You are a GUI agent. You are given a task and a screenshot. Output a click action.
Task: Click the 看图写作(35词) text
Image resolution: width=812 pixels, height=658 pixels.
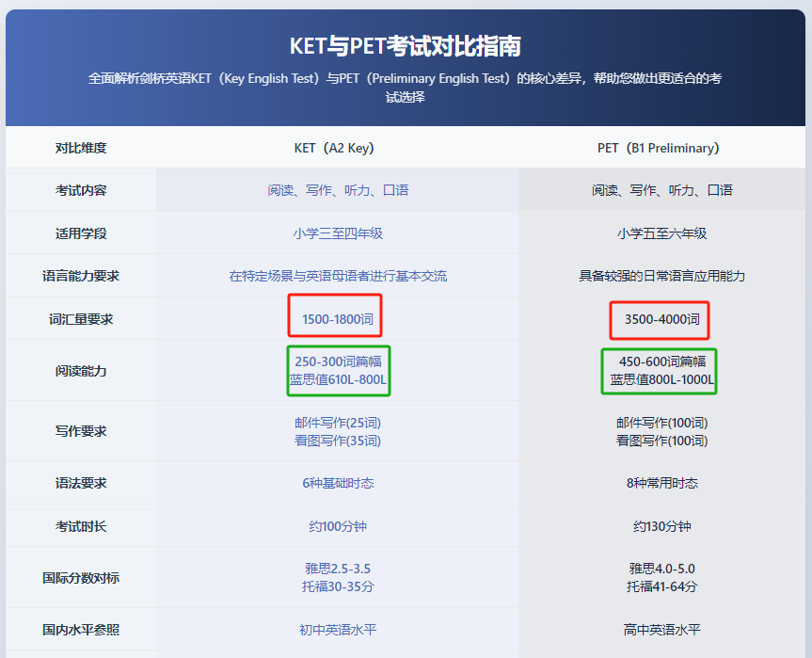[x=338, y=441]
